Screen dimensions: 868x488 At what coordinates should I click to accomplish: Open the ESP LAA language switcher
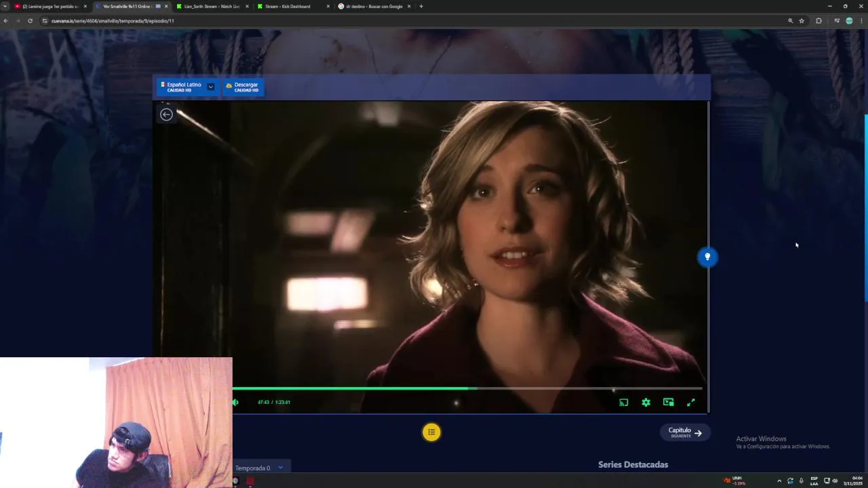tap(814, 481)
